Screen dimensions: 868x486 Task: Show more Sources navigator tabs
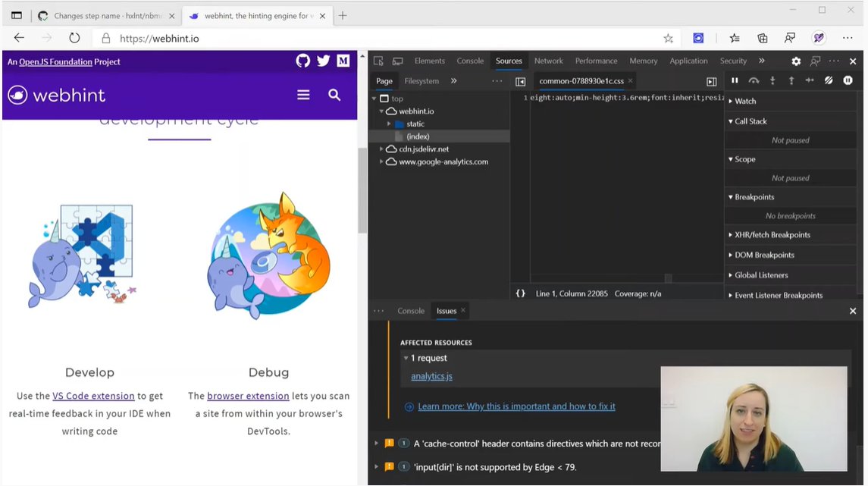click(453, 81)
